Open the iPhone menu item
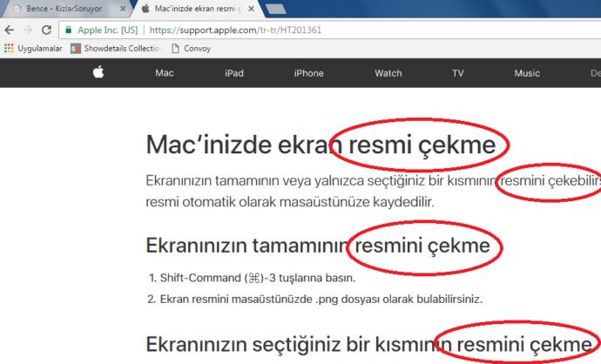Image resolution: width=601 pixels, height=364 pixels. [x=309, y=73]
